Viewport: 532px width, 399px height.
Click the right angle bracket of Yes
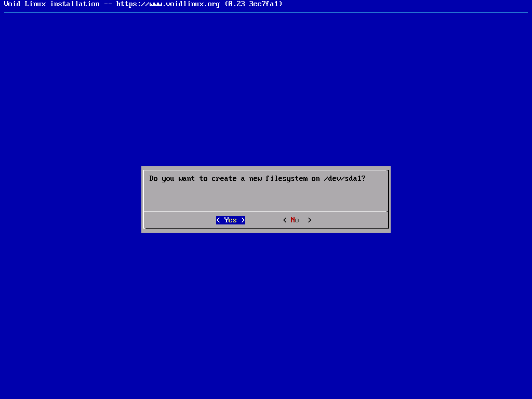243,220
